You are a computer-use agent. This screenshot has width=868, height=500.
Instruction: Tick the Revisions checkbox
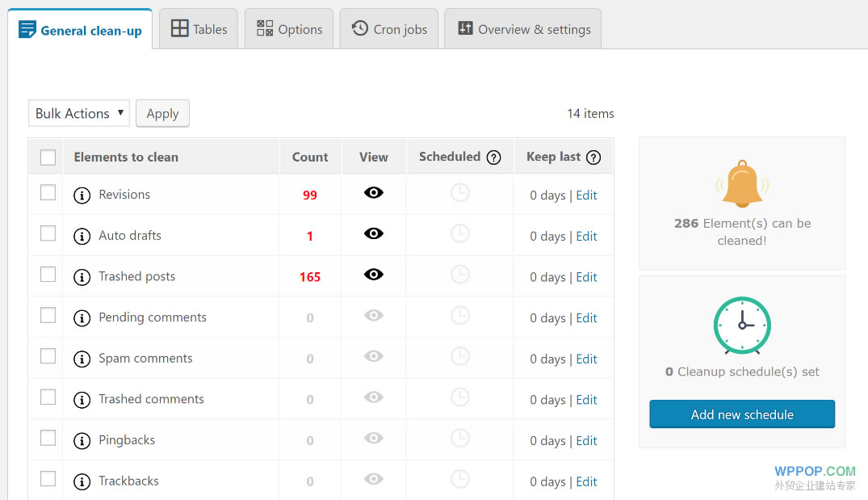(x=48, y=193)
